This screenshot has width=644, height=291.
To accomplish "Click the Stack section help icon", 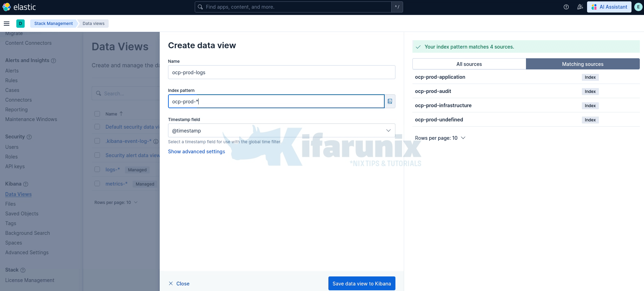I will pyautogui.click(x=23, y=270).
